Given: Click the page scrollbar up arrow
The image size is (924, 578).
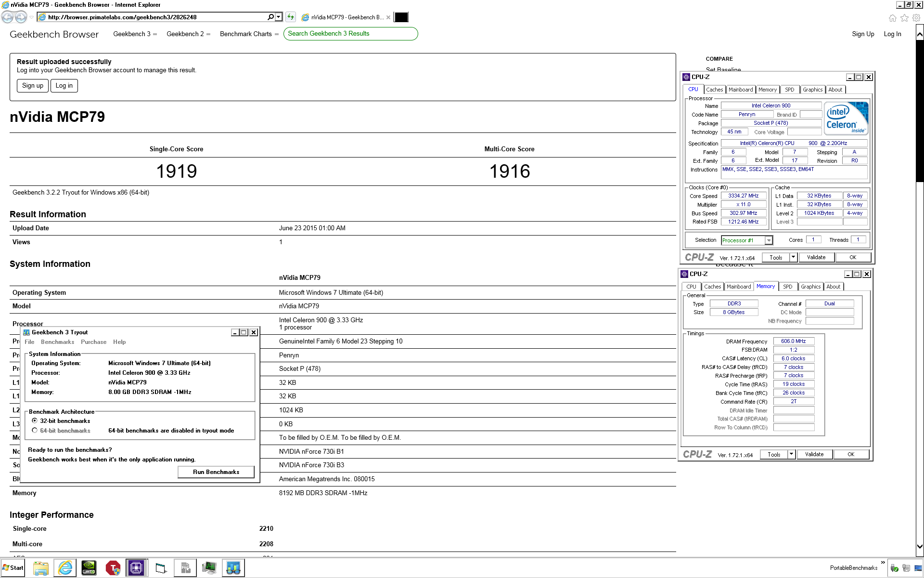Looking at the screenshot, I should 920,35.
